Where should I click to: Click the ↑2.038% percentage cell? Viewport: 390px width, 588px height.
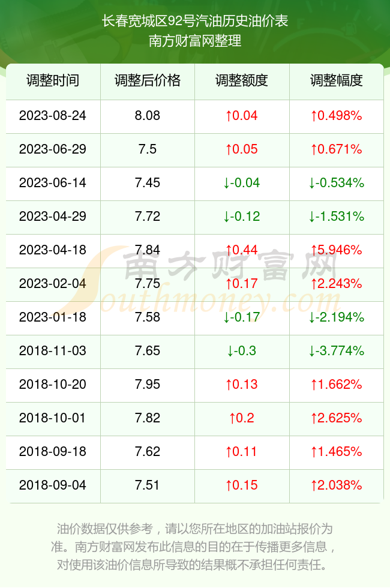click(337, 485)
